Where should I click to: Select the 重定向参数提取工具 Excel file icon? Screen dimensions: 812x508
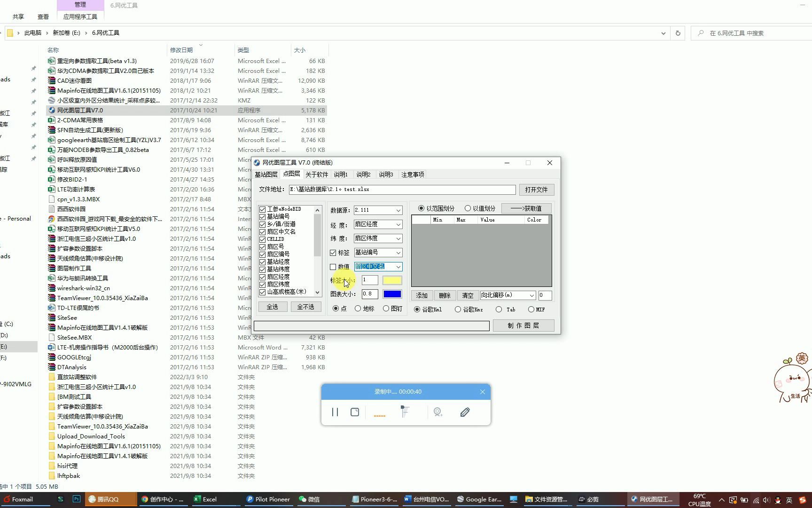(52, 61)
